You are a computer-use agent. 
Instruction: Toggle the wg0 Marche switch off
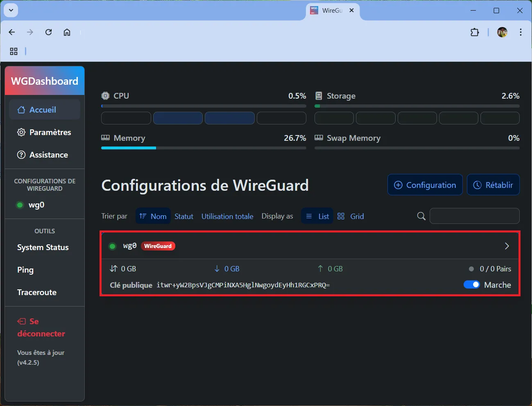point(472,284)
